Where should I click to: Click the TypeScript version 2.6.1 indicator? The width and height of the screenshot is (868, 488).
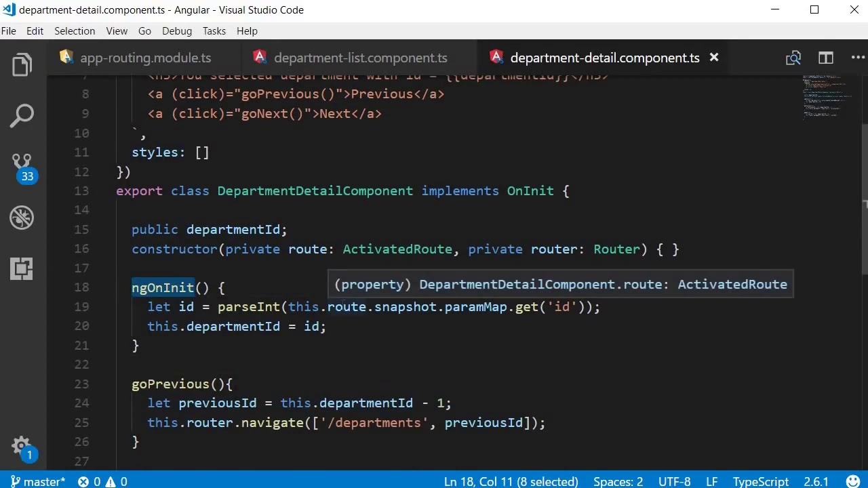pos(816,481)
